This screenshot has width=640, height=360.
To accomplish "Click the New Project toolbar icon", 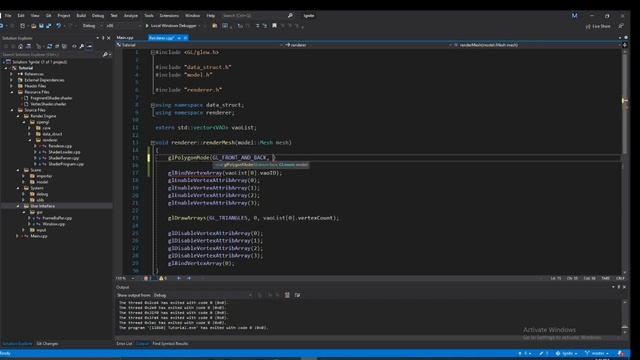I will (22, 26).
